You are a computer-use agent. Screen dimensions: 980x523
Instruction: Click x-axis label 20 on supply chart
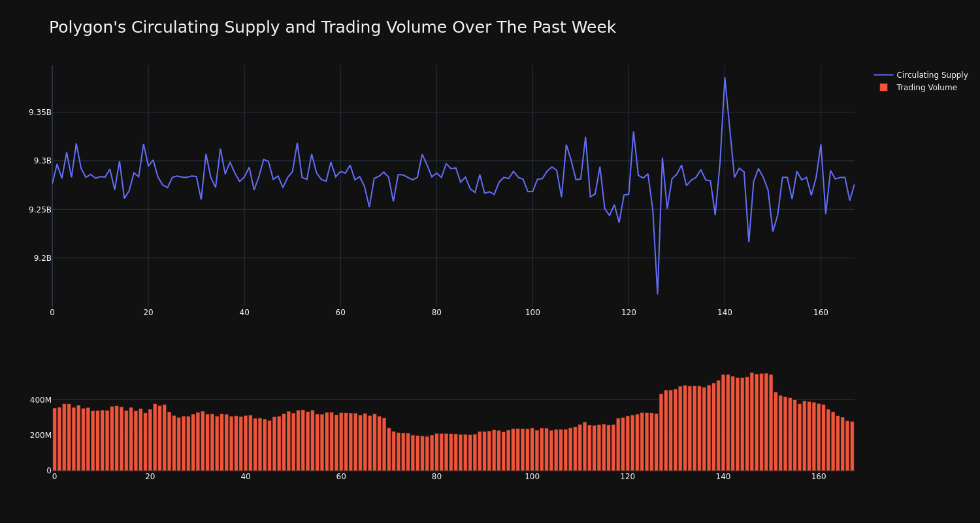[148, 312]
